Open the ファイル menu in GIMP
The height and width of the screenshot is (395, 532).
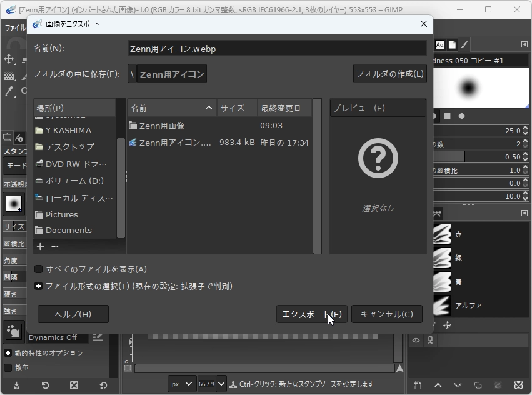click(x=15, y=27)
